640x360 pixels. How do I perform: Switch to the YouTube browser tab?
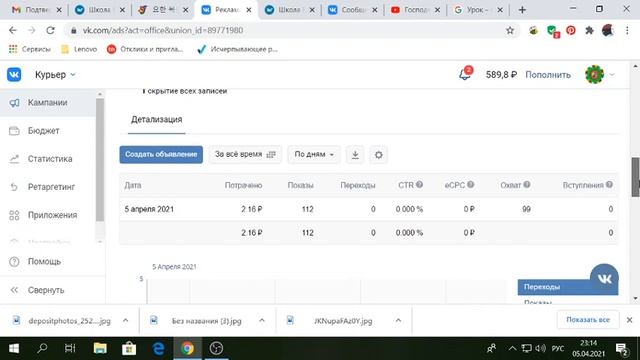coord(415,10)
